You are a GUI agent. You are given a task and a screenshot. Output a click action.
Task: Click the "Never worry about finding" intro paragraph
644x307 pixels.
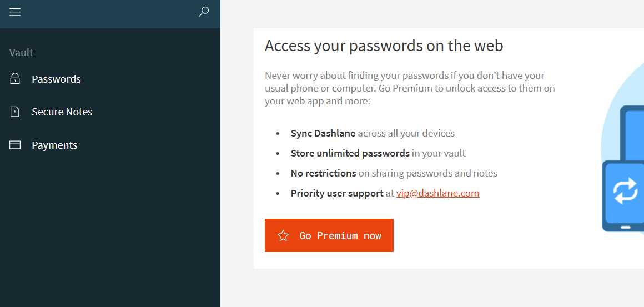click(x=410, y=88)
